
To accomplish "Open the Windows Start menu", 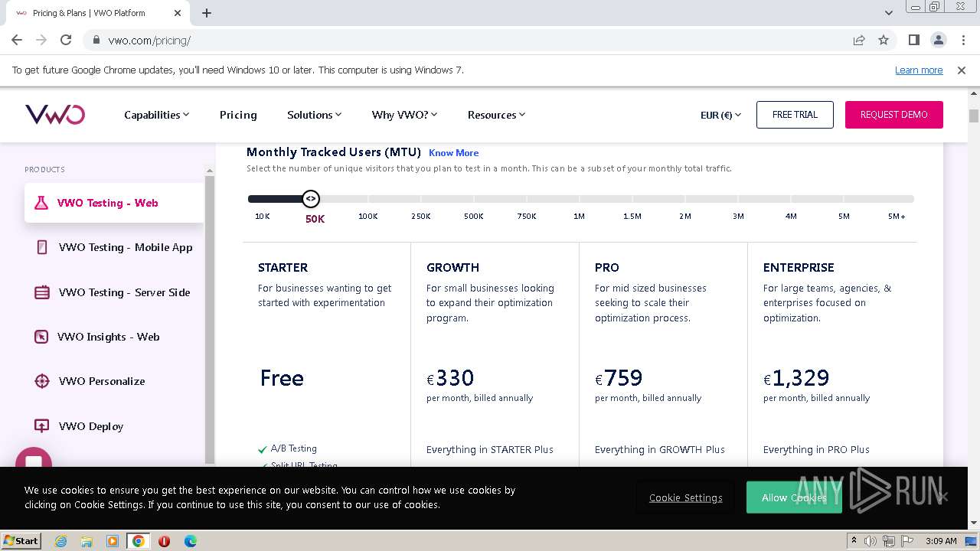I will tap(21, 541).
